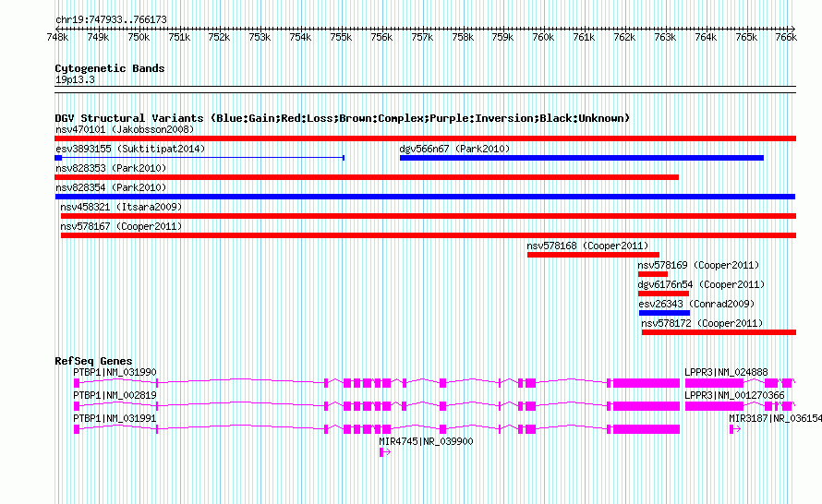Open the nsv458321 (Itsara2009) label

[x=121, y=207]
